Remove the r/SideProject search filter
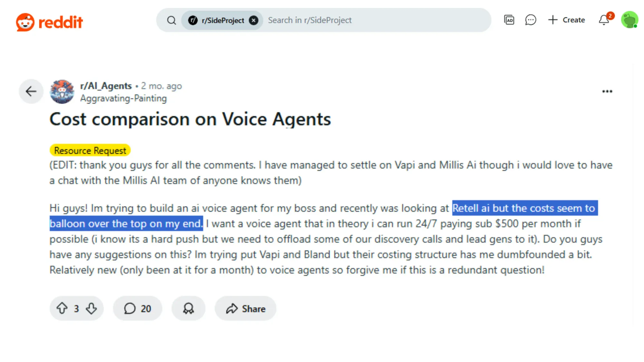The height and width of the screenshot is (362, 644). click(254, 20)
